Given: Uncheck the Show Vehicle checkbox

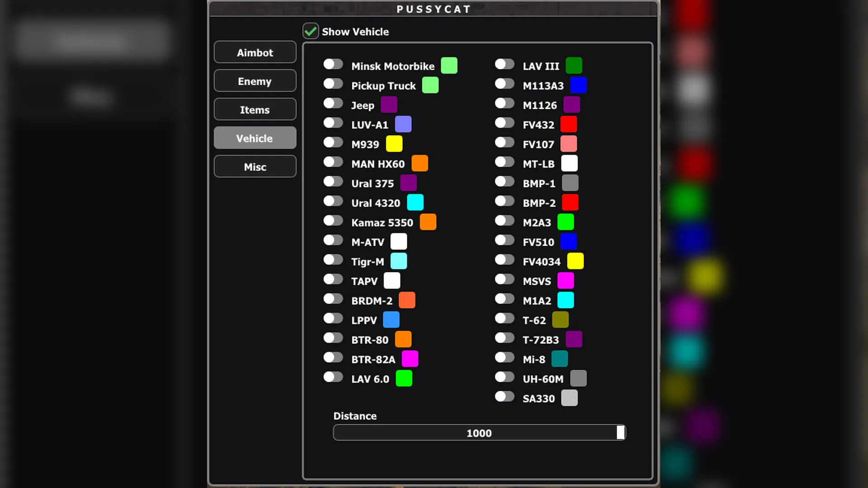Looking at the screenshot, I should tap(311, 31).
